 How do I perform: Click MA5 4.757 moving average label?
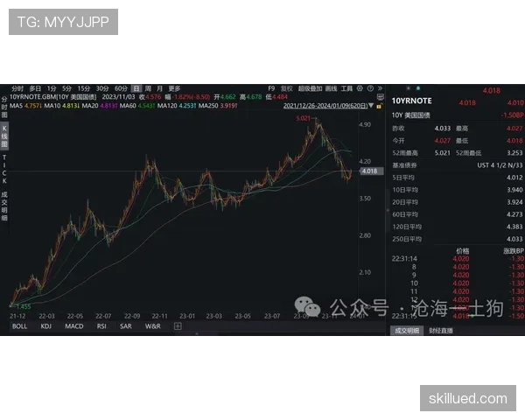coord(25,106)
